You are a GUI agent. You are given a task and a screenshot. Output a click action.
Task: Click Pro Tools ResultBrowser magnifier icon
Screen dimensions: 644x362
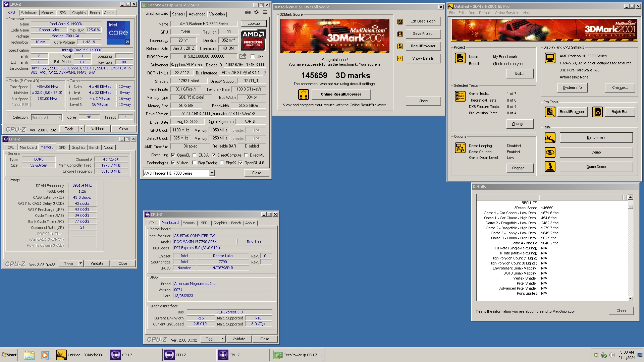(550, 112)
